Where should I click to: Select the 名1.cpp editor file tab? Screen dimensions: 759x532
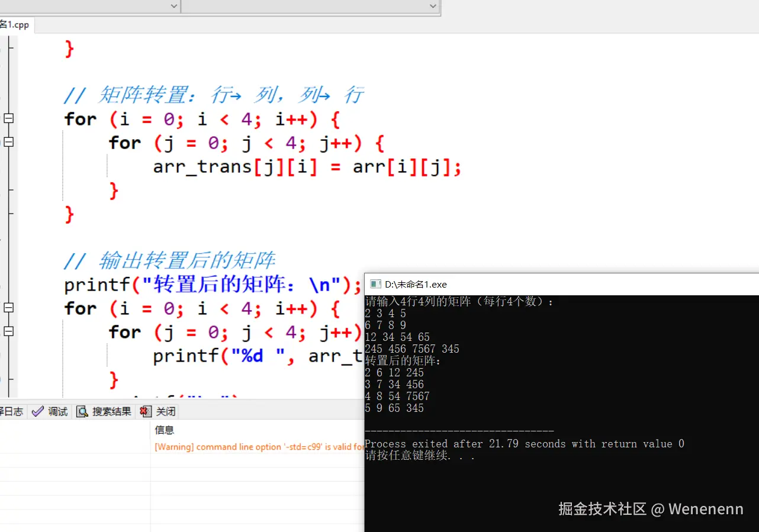(x=15, y=25)
